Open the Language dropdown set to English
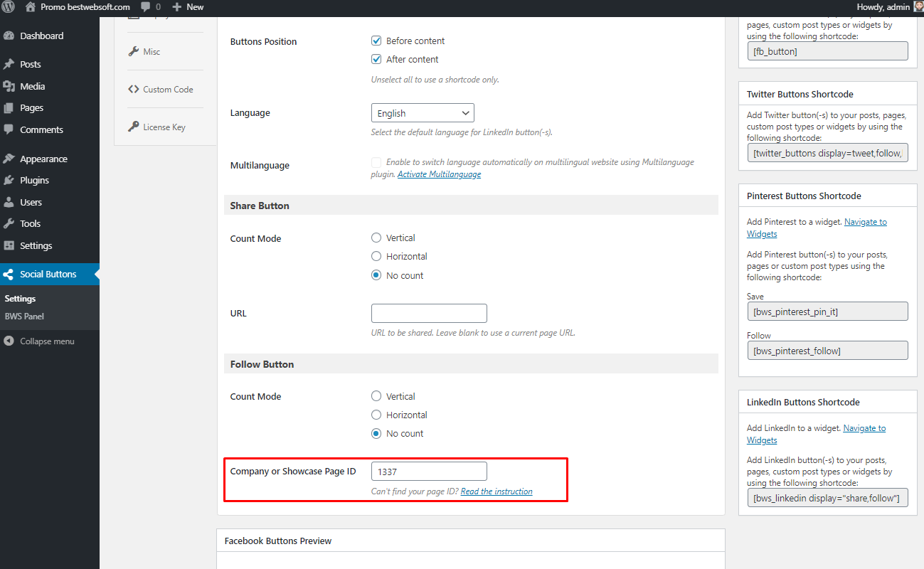The width and height of the screenshot is (924, 569). click(x=423, y=113)
